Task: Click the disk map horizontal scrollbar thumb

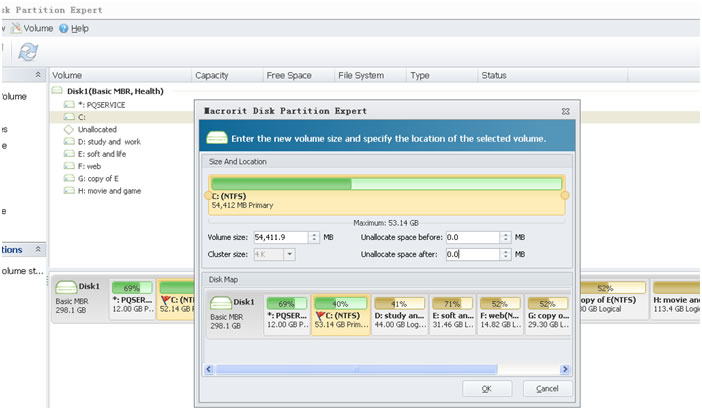Action: click(x=356, y=369)
